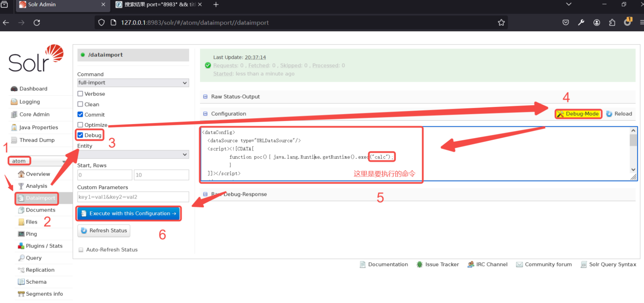Enable the Clean checkbox
The image size is (644, 303).
80,104
